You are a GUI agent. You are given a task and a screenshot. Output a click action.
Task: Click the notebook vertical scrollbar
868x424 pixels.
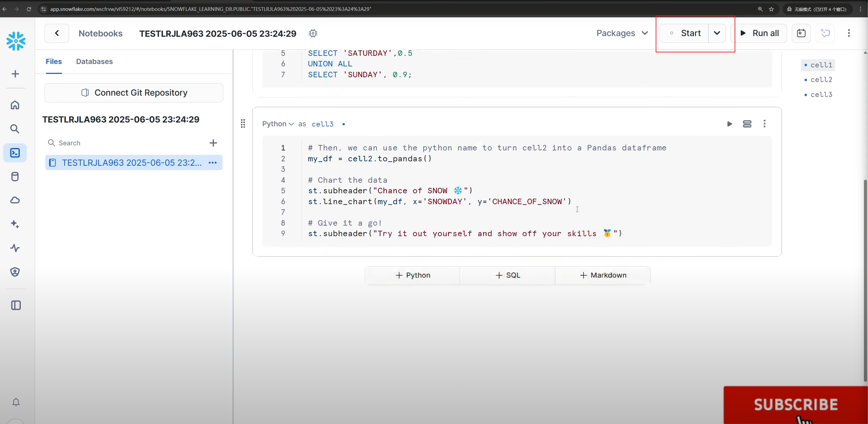click(x=865, y=281)
